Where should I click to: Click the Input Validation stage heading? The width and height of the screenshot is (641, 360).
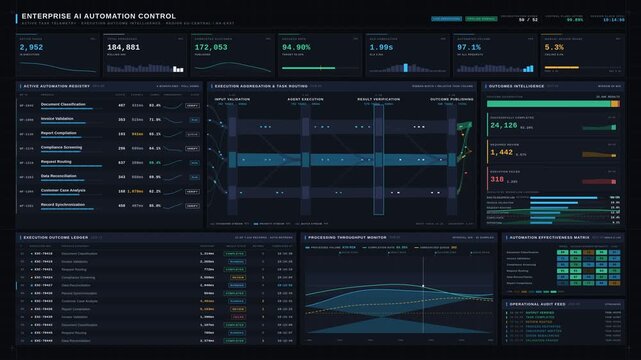232,99
